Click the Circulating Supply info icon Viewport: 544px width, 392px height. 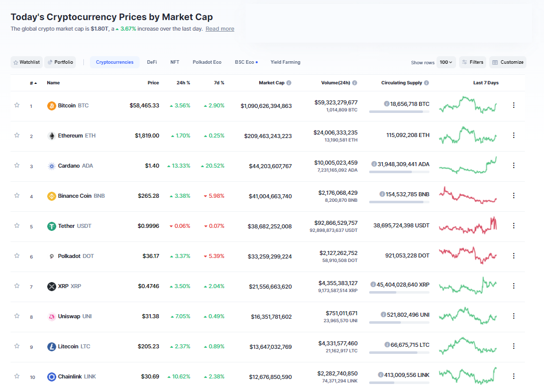426,83
